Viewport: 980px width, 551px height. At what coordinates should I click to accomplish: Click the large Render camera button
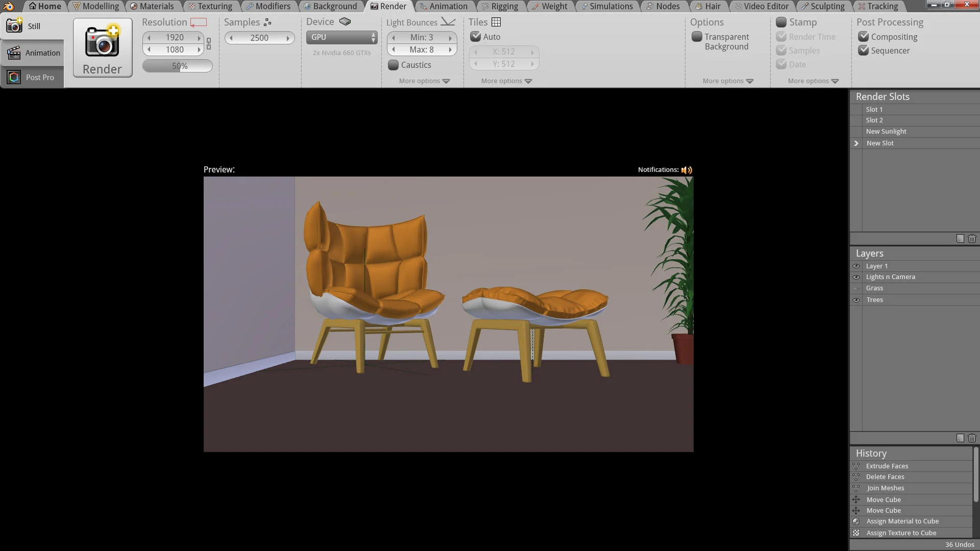click(x=102, y=48)
